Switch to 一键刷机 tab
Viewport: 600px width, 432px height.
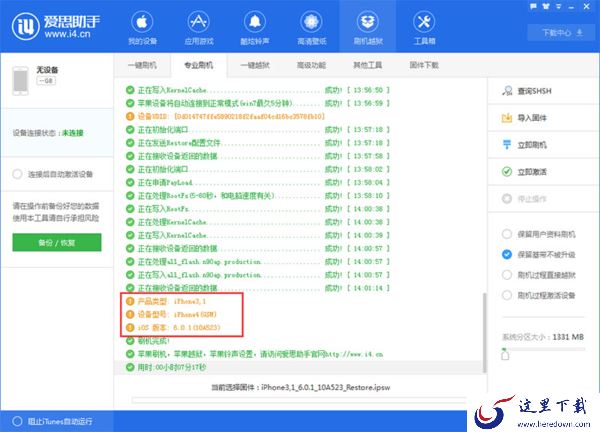[142, 65]
